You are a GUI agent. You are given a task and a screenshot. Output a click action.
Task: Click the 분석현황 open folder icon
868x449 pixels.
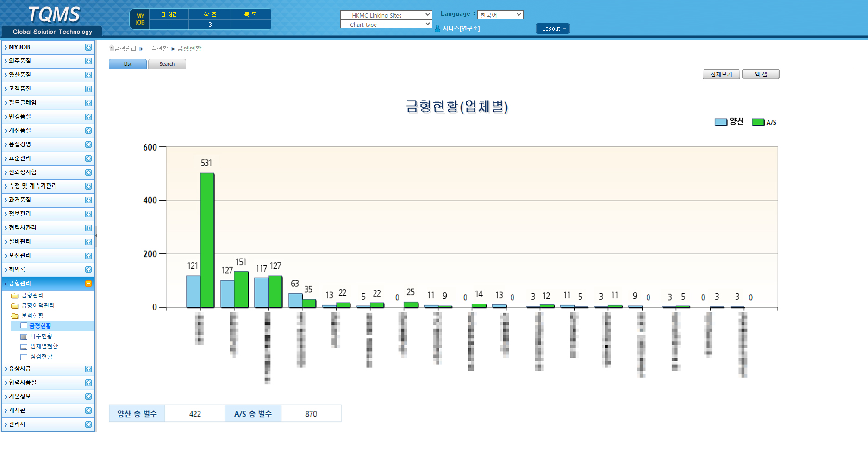(15, 316)
